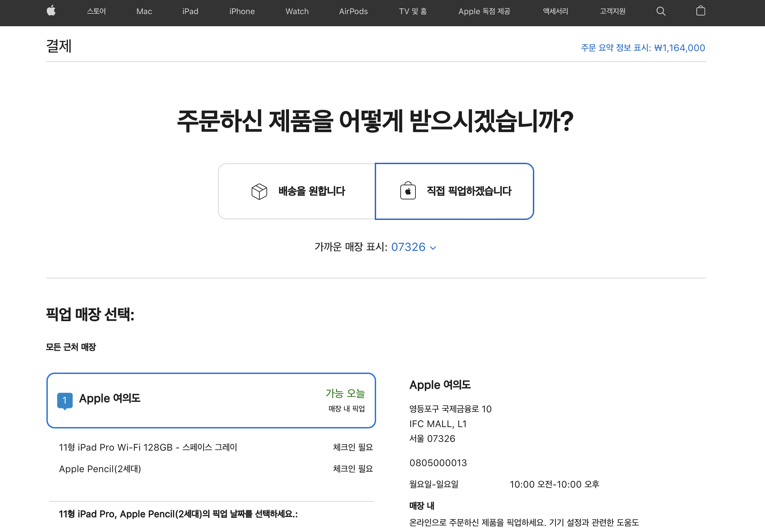The height and width of the screenshot is (532, 765).
Task: Open the search magnifier icon
Action: 661,11
